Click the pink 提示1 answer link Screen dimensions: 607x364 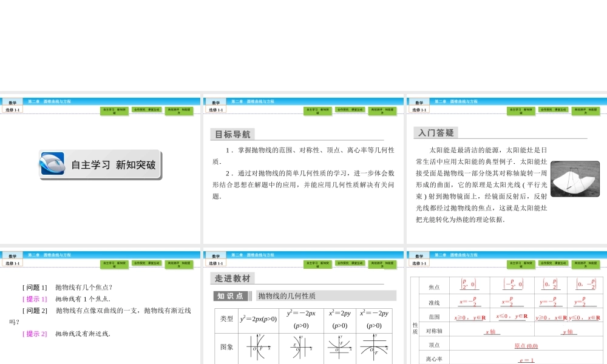(x=33, y=298)
